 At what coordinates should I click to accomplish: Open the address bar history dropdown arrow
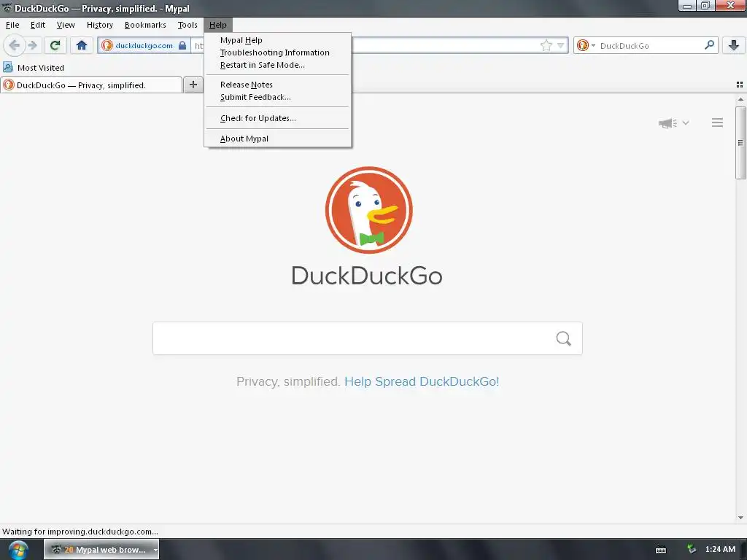(x=561, y=46)
